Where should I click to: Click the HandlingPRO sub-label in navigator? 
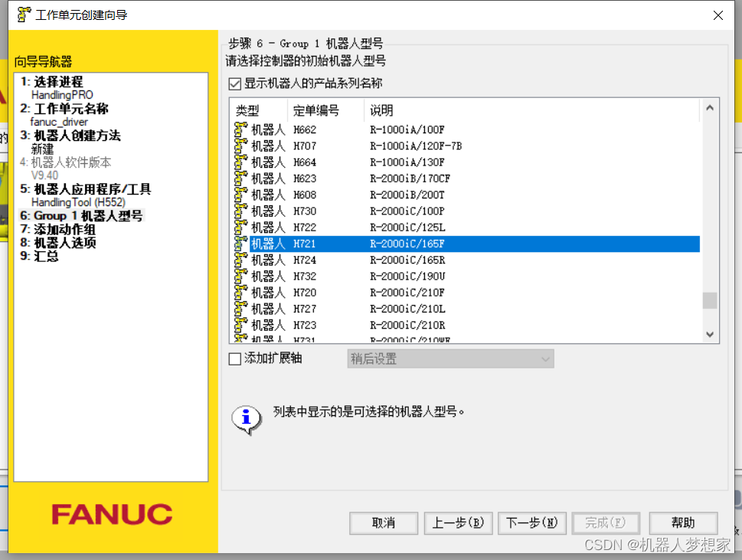pos(62,95)
